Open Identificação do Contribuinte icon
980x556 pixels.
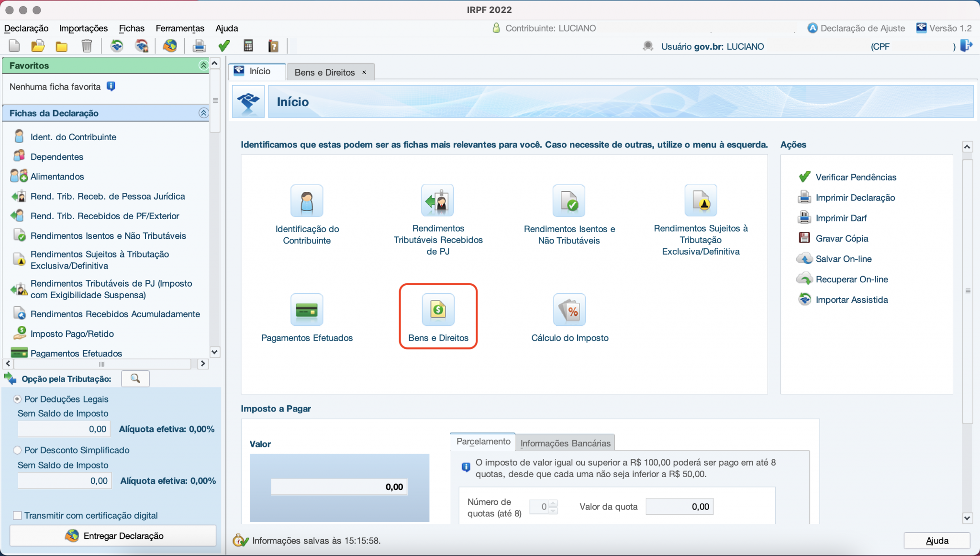click(307, 201)
